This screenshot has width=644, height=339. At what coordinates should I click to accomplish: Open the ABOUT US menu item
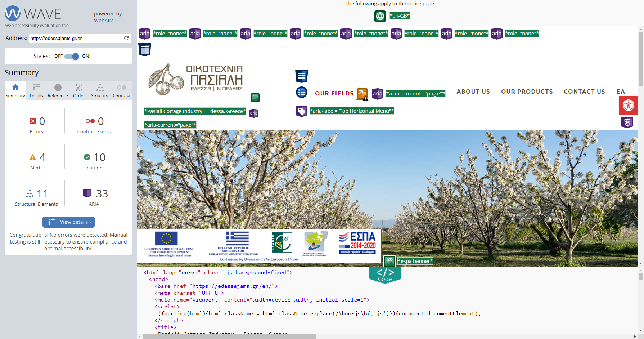[473, 92]
